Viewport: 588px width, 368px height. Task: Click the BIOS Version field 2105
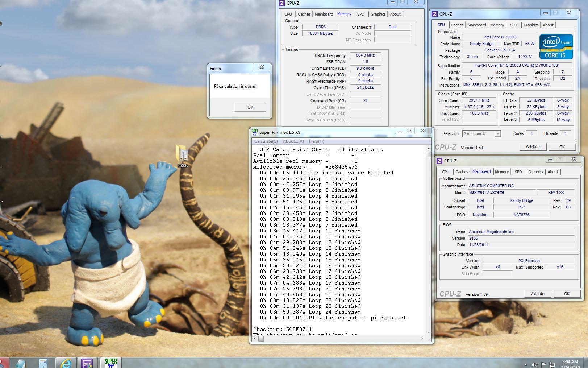pyautogui.click(x=521, y=238)
